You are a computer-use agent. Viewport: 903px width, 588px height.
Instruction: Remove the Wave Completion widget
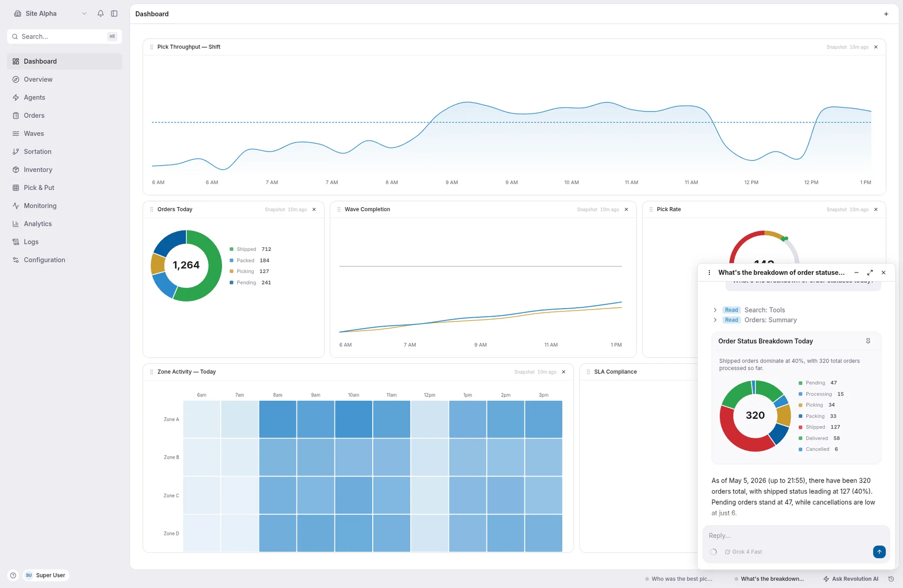pos(626,210)
